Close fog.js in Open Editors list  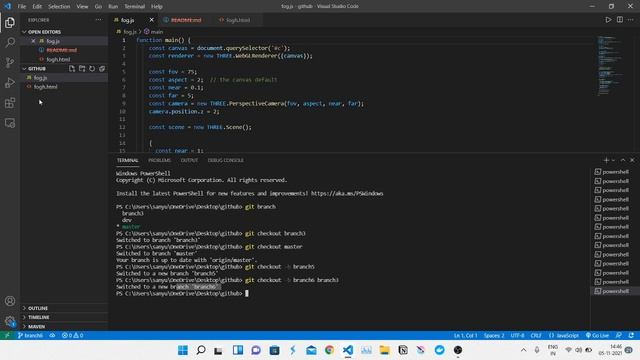[x=33, y=41]
